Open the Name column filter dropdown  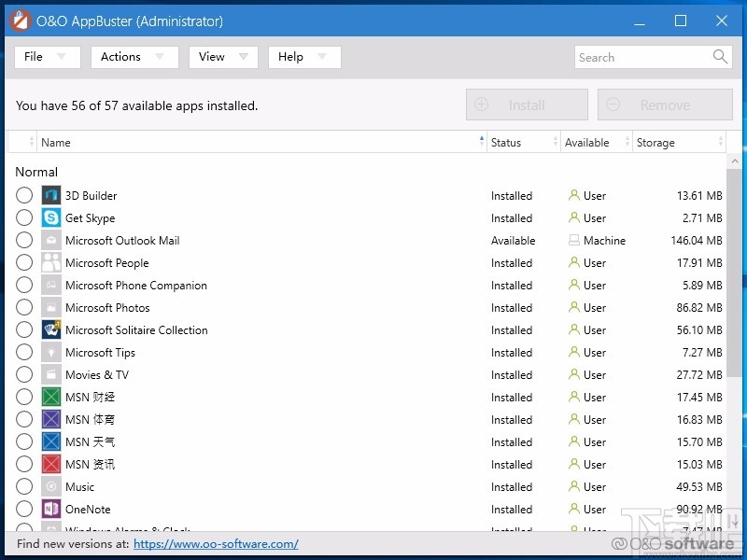coord(480,142)
